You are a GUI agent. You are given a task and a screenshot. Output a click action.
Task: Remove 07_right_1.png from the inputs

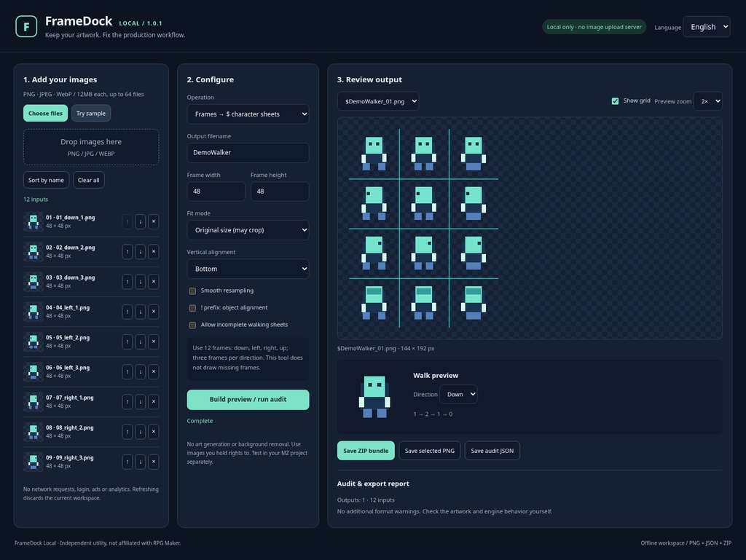tap(153, 402)
